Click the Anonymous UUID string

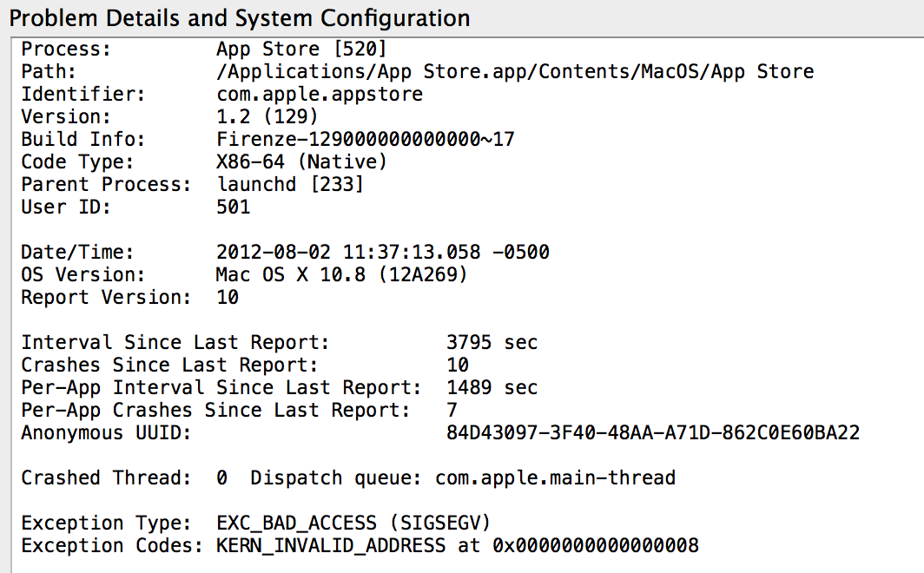click(x=653, y=433)
